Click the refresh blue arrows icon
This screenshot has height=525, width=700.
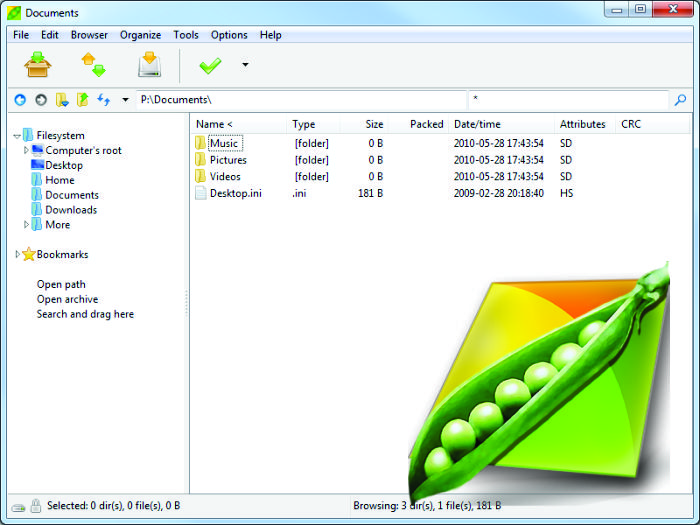tap(104, 100)
